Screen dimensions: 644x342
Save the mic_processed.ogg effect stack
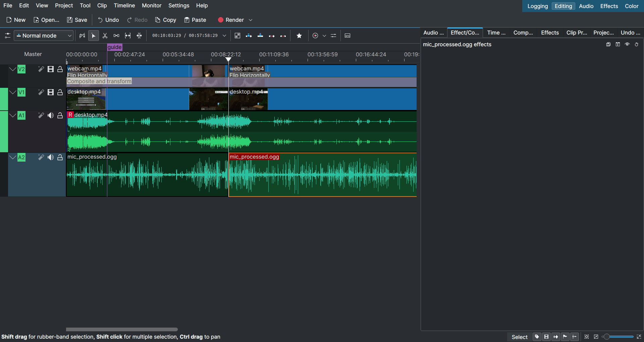(x=608, y=44)
